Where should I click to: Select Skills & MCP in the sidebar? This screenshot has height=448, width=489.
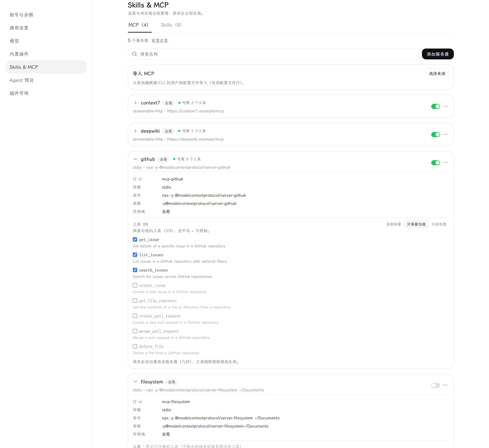[x=46, y=67]
